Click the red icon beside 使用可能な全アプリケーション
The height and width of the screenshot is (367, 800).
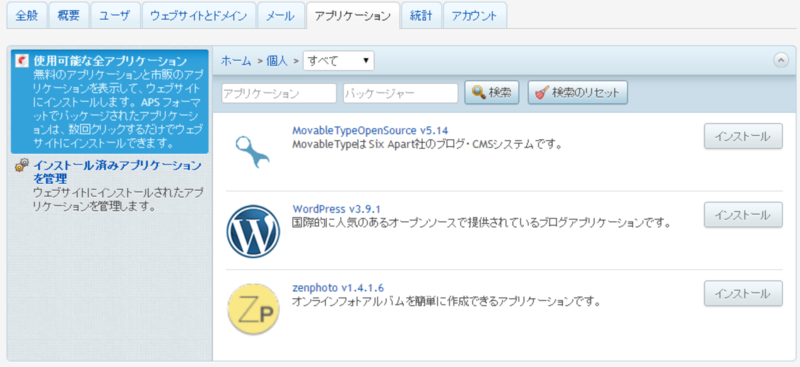pos(21,60)
